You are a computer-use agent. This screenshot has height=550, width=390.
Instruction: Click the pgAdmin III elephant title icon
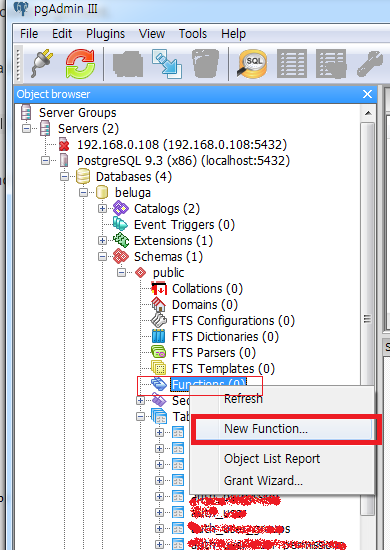coord(20,8)
